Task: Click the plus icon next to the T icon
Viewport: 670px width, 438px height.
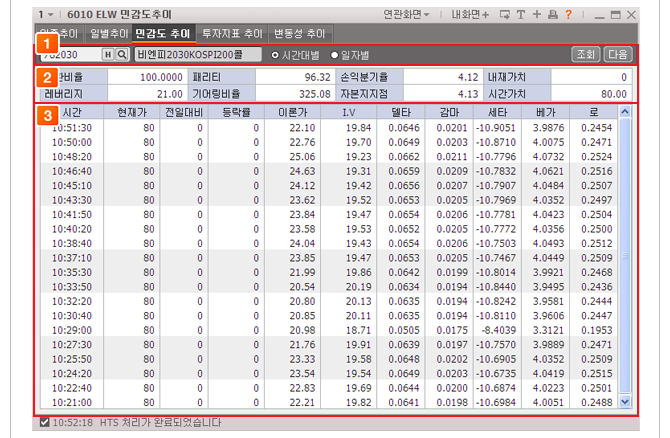Action: point(537,15)
